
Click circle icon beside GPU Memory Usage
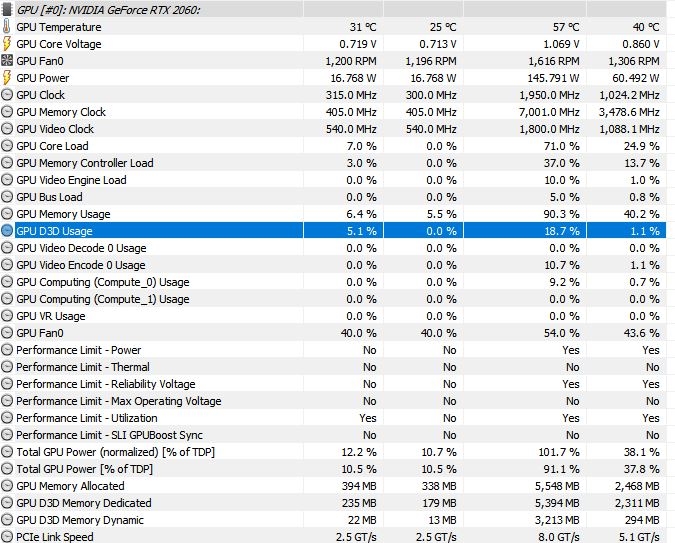click(x=7, y=214)
